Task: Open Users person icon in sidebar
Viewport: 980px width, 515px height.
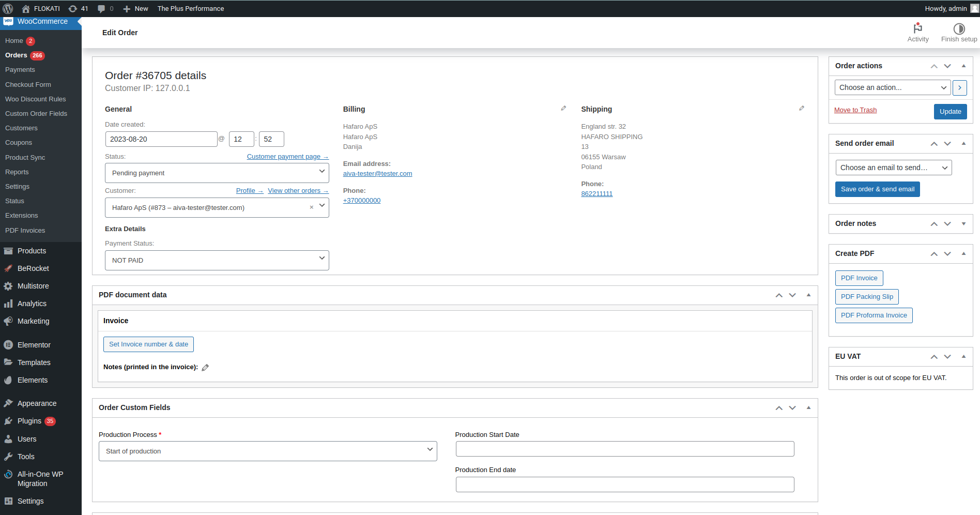Action: 8,439
